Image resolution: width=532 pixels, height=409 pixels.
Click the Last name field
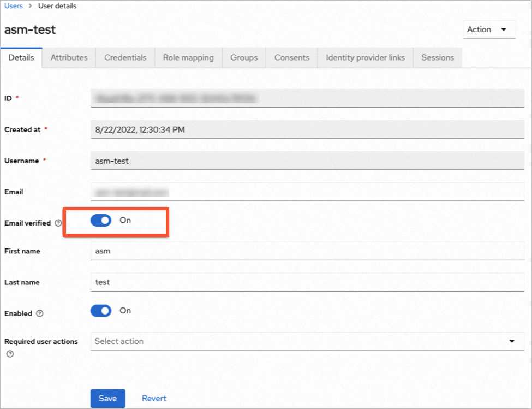pos(307,282)
